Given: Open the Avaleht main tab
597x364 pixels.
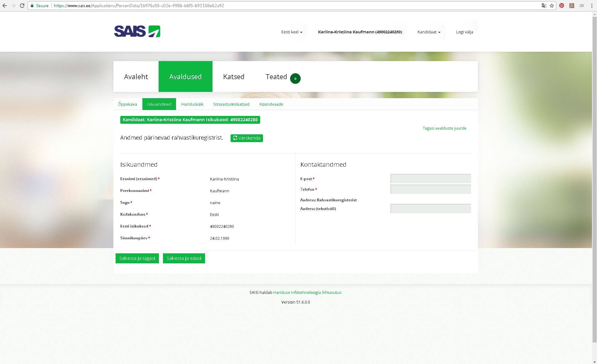Looking at the screenshot, I should point(136,77).
